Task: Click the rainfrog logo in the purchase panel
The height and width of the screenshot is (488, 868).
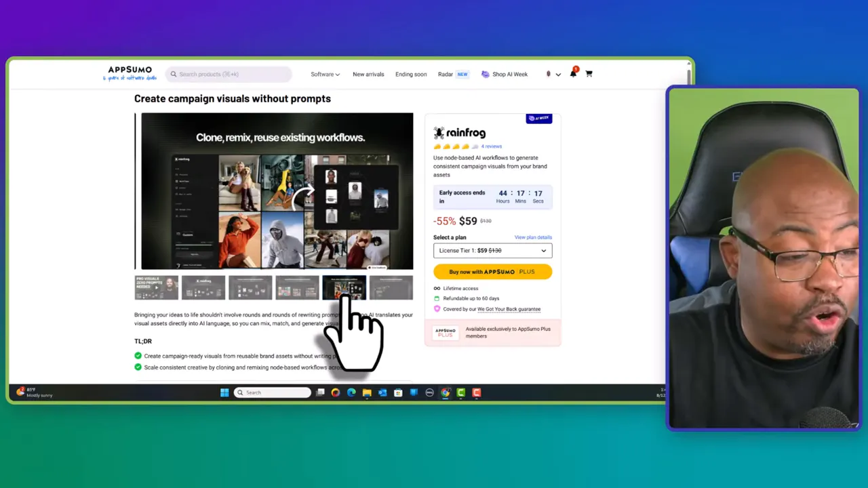Action: click(460, 133)
